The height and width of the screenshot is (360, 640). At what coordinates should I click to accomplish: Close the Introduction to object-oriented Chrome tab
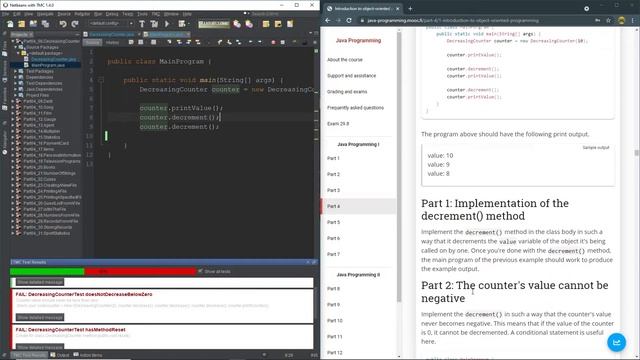click(398, 8)
